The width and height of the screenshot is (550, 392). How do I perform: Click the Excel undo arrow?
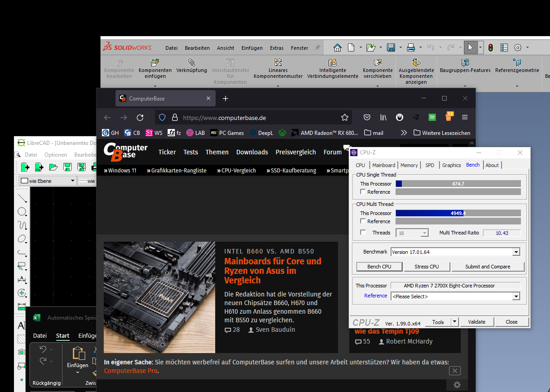(x=43, y=349)
